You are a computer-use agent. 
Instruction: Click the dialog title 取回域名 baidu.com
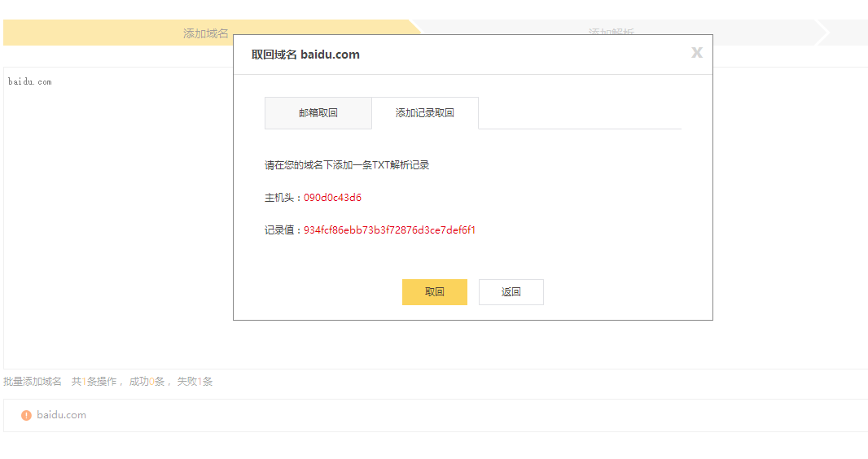coord(305,55)
